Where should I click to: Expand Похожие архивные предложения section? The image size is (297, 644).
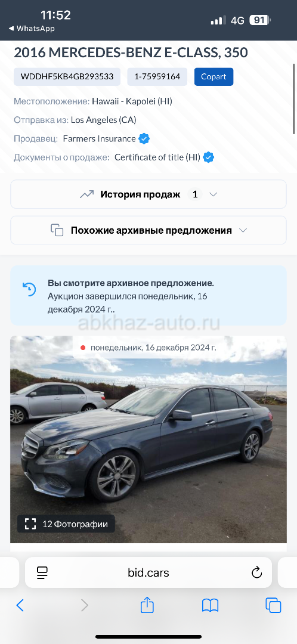click(148, 230)
